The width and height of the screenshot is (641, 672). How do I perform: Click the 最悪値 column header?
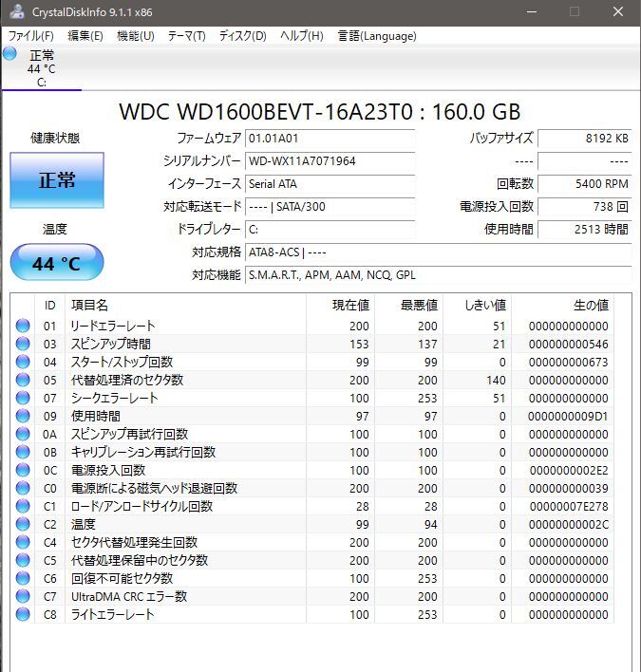(x=409, y=305)
